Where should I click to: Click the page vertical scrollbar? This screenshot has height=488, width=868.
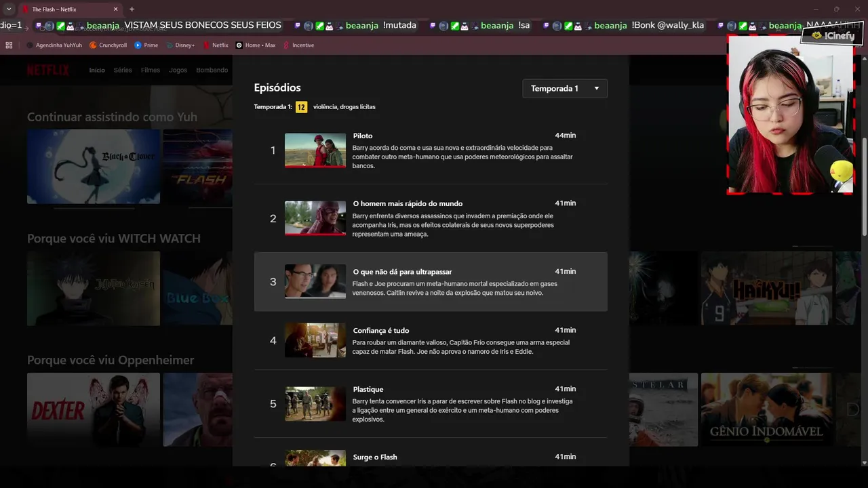[x=864, y=187]
